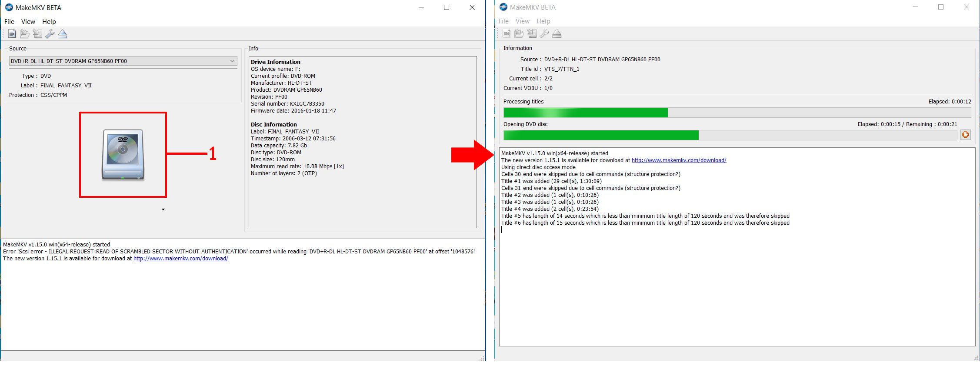The height and width of the screenshot is (369, 980).
Task: Click 'Firmware date: 2016-01-18 11:47' line
Action: coord(293,111)
